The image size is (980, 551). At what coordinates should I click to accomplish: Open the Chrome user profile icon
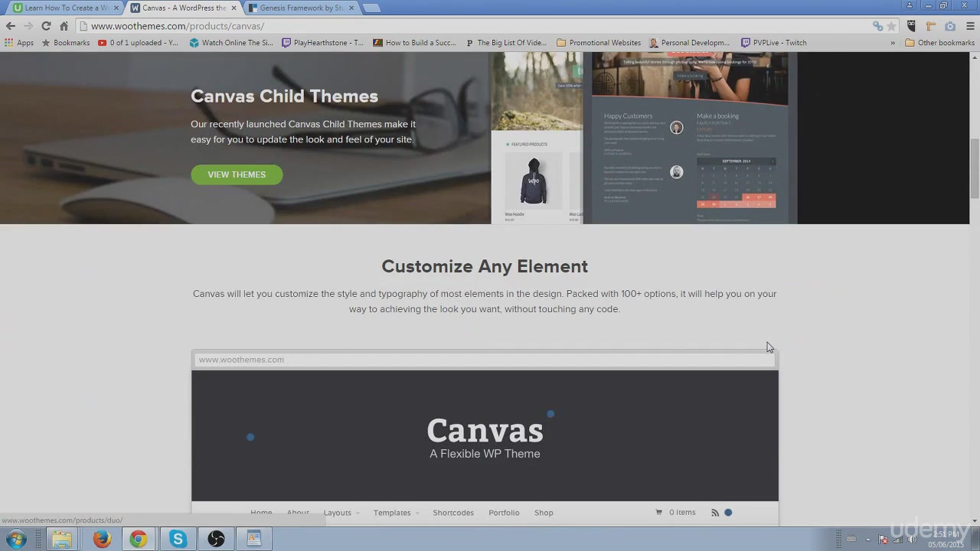pyautogui.click(x=910, y=5)
